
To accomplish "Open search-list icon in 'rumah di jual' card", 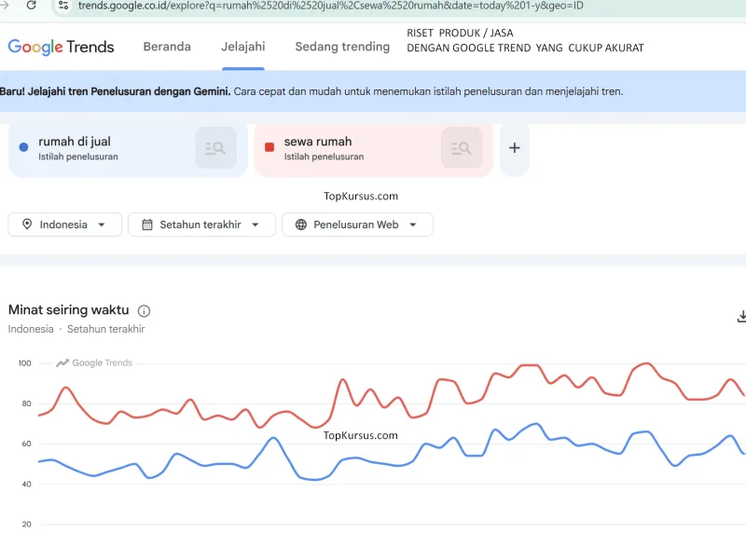I will (215, 148).
